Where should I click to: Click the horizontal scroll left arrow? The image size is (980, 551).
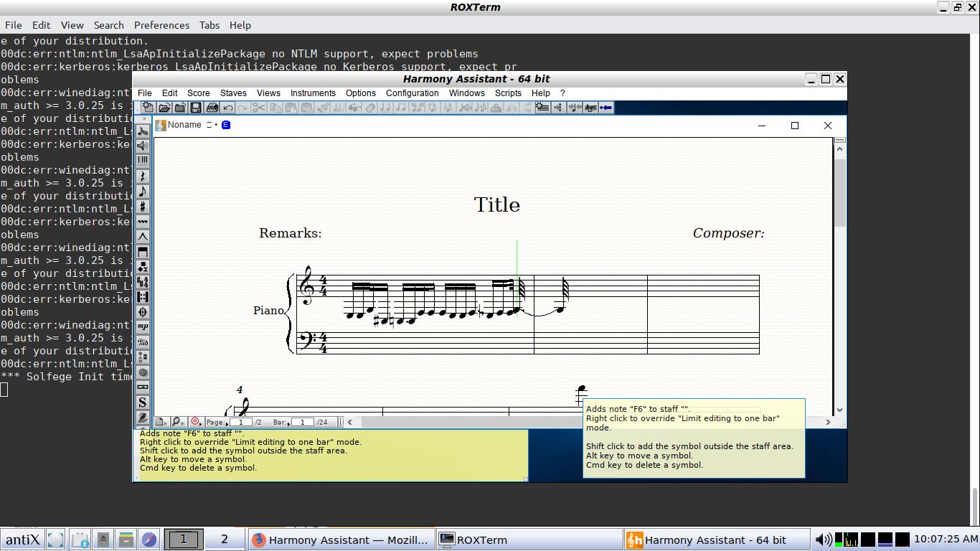pyautogui.click(x=350, y=422)
